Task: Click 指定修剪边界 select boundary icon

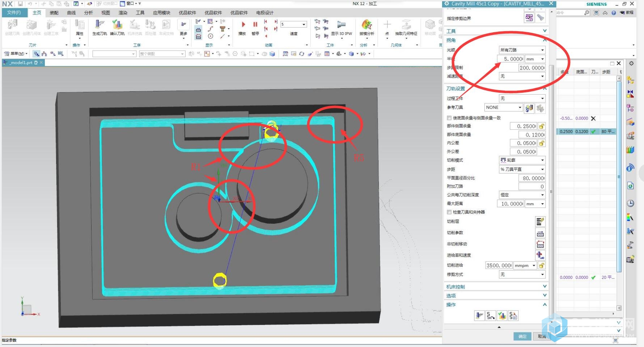Action: click(529, 18)
